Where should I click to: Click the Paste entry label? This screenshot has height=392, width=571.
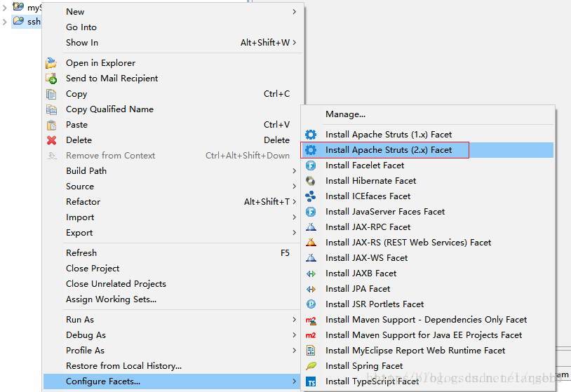pyautogui.click(x=77, y=125)
